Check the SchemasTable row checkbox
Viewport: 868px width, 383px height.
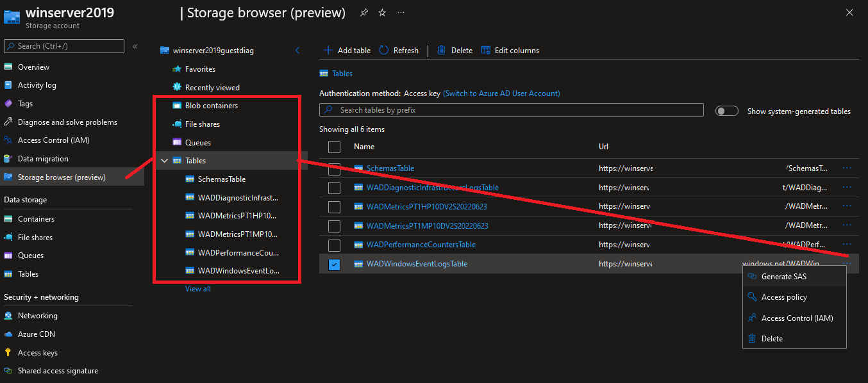[x=334, y=169]
